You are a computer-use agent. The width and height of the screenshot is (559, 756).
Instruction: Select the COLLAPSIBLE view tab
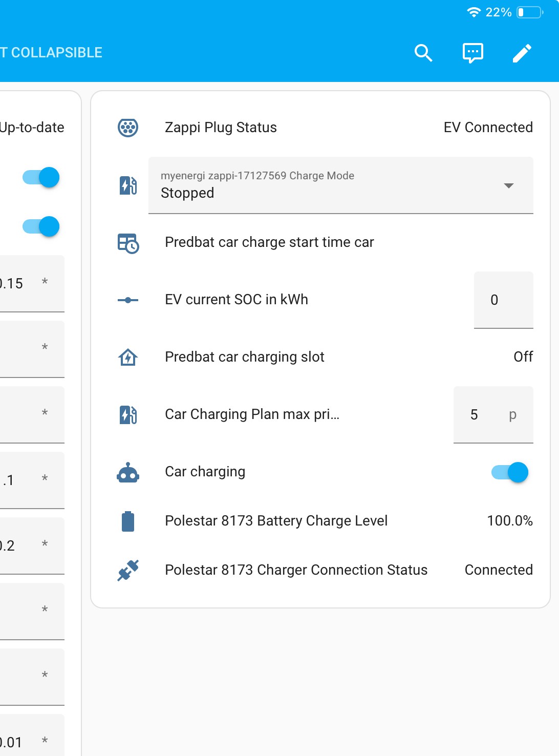(x=51, y=53)
